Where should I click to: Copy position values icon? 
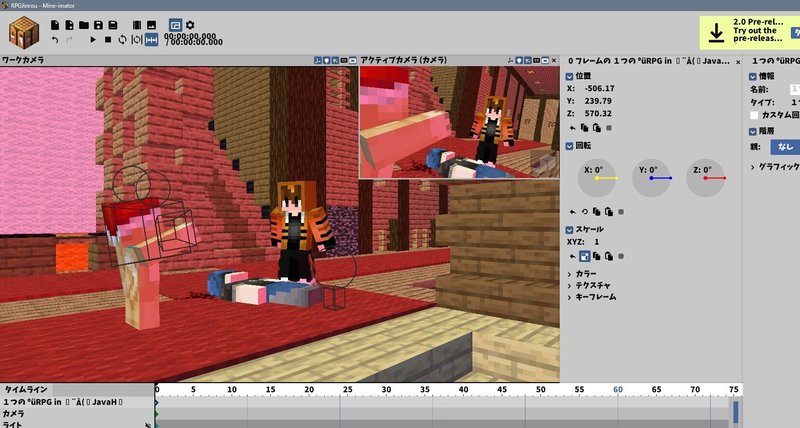click(584, 128)
